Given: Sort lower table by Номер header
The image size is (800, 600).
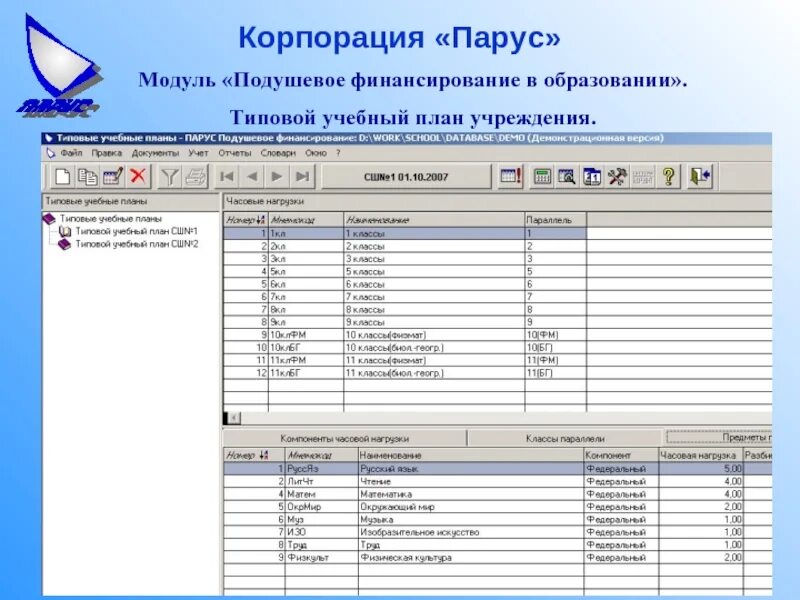Looking at the screenshot, I should [254, 455].
